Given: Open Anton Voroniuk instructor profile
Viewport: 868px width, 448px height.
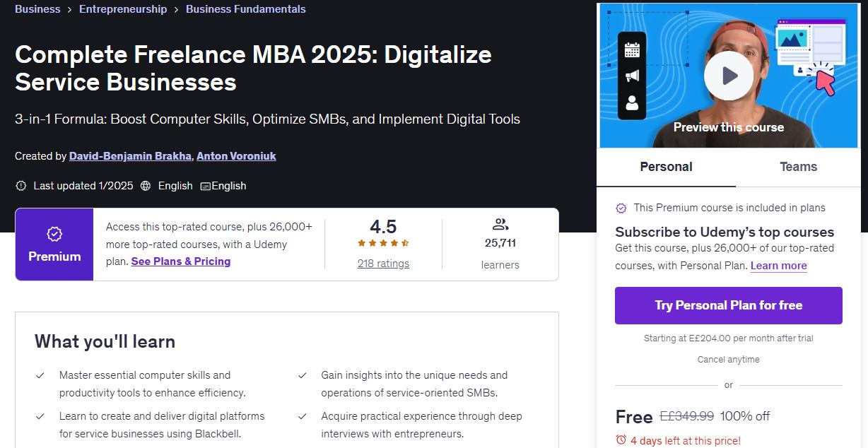Looking at the screenshot, I should tap(236, 155).
